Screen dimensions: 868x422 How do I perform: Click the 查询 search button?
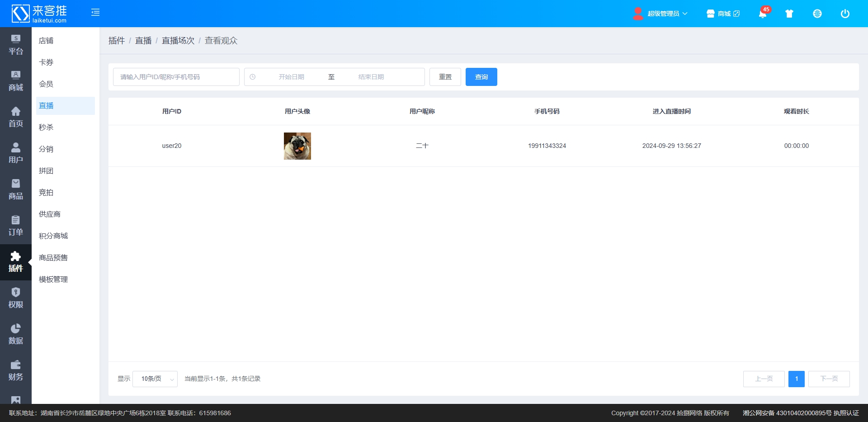tap(481, 77)
